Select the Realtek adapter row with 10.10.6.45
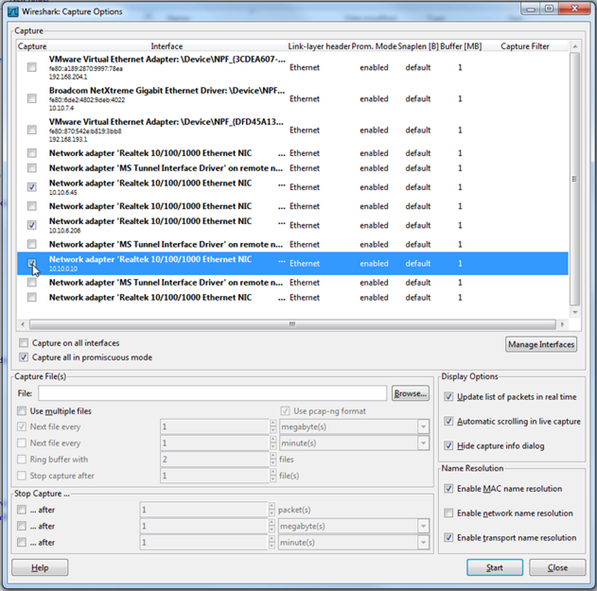The width and height of the screenshot is (597, 591). coord(292,187)
